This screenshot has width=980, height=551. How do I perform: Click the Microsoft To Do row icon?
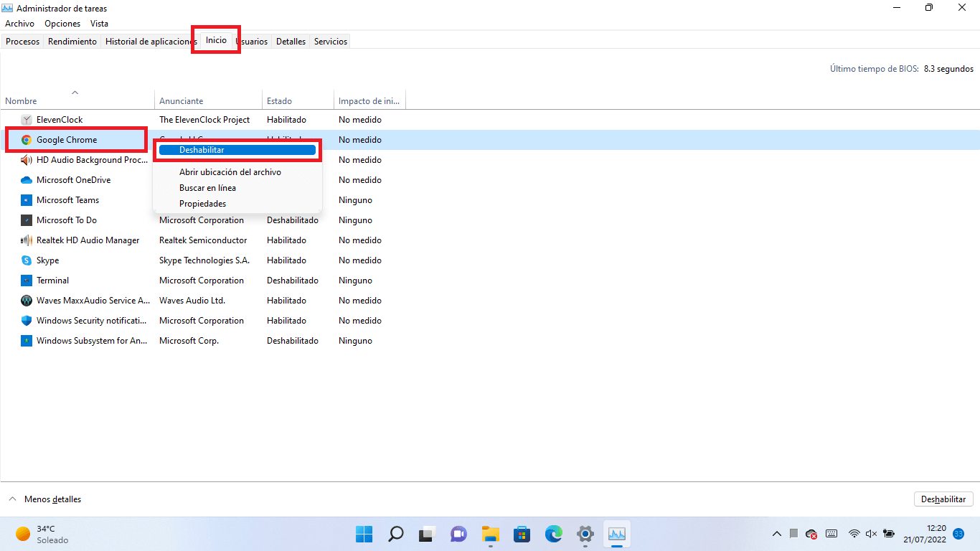click(x=27, y=220)
